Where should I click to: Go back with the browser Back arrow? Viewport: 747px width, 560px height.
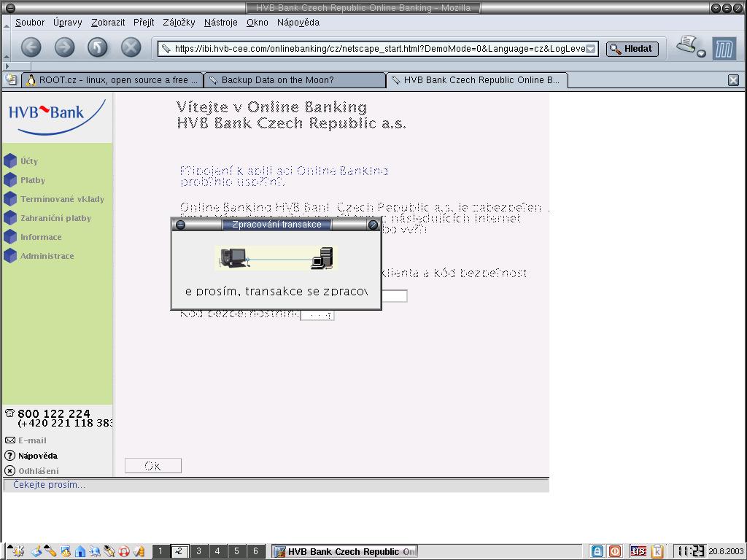click(x=31, y=47)
